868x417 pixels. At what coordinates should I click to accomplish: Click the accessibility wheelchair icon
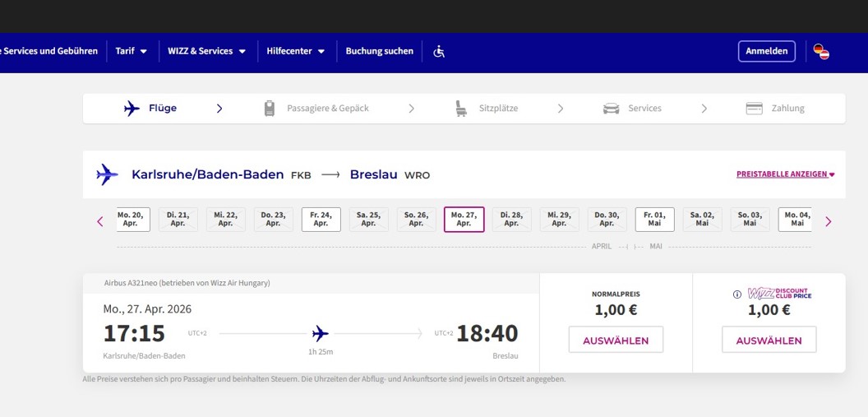click(x=439, y=52)
